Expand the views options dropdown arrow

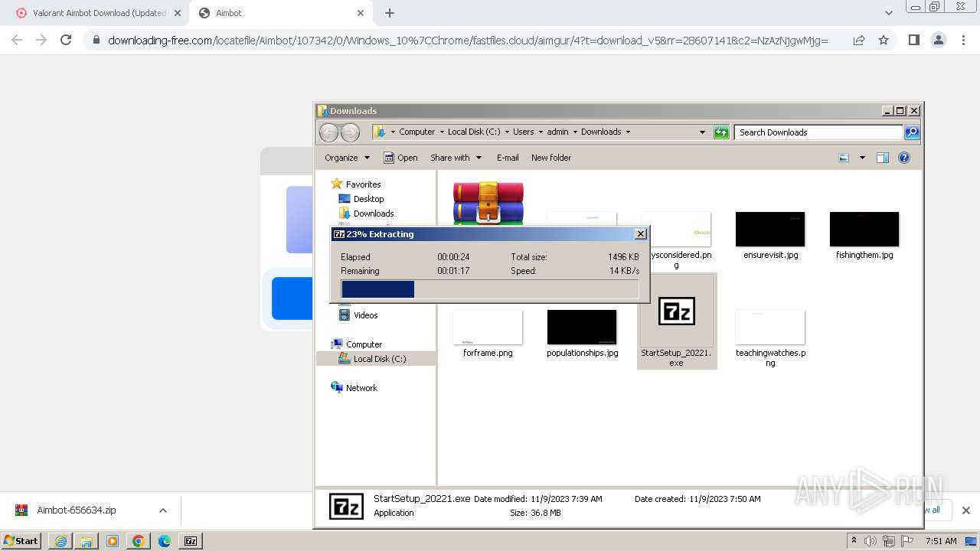(862, 158)
